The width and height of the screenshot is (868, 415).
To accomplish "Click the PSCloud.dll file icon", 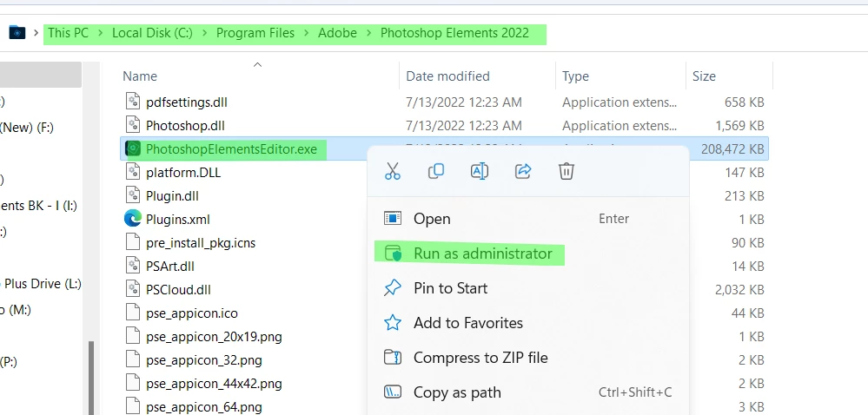I will pyautogui.click(x=133, y=289).
